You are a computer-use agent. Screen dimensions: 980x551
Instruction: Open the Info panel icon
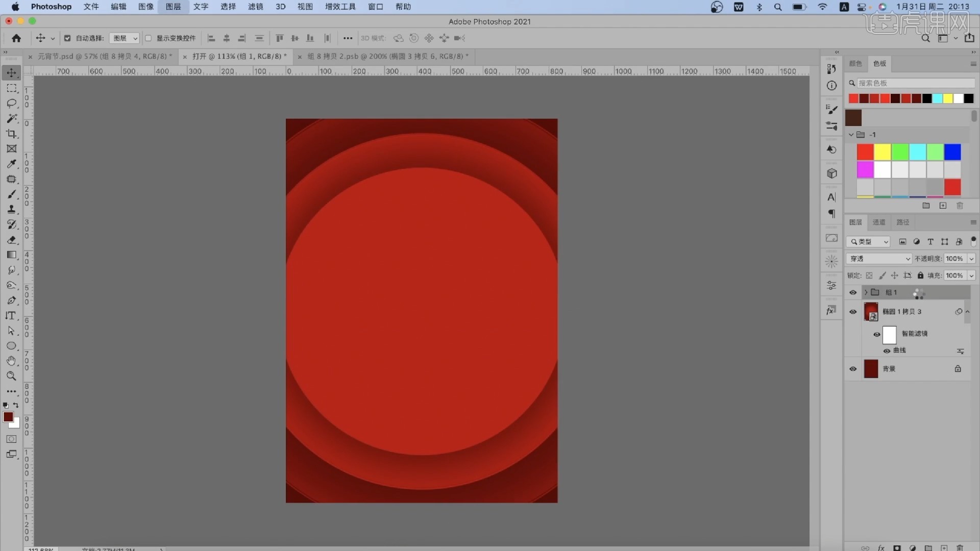click(831, 86)
